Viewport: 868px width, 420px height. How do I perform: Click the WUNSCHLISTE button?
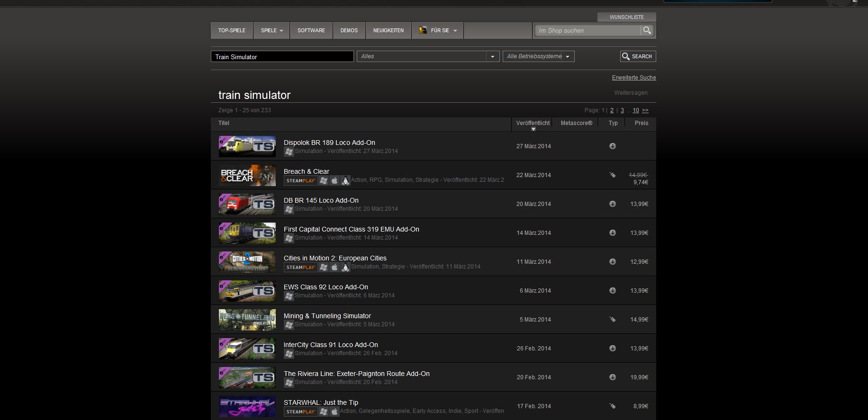pyautogui.click(x=627, y=17)
